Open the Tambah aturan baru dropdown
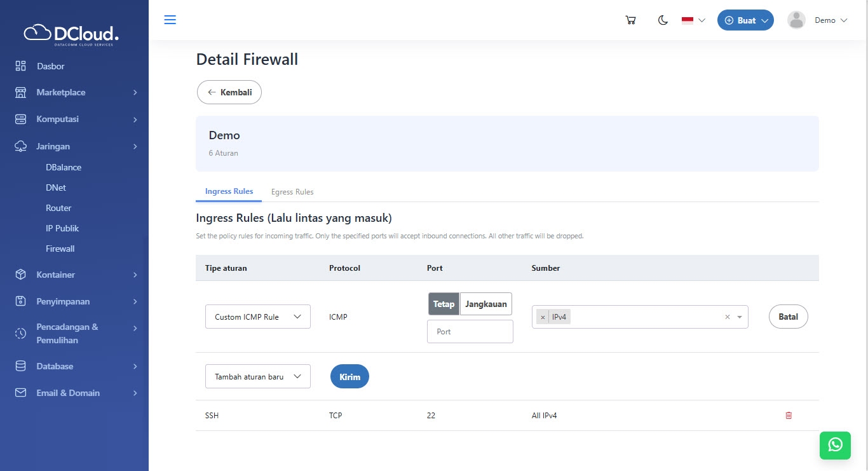Image resolution: width=868 pixels, height=471 pixels. click(x=257, y=376)
